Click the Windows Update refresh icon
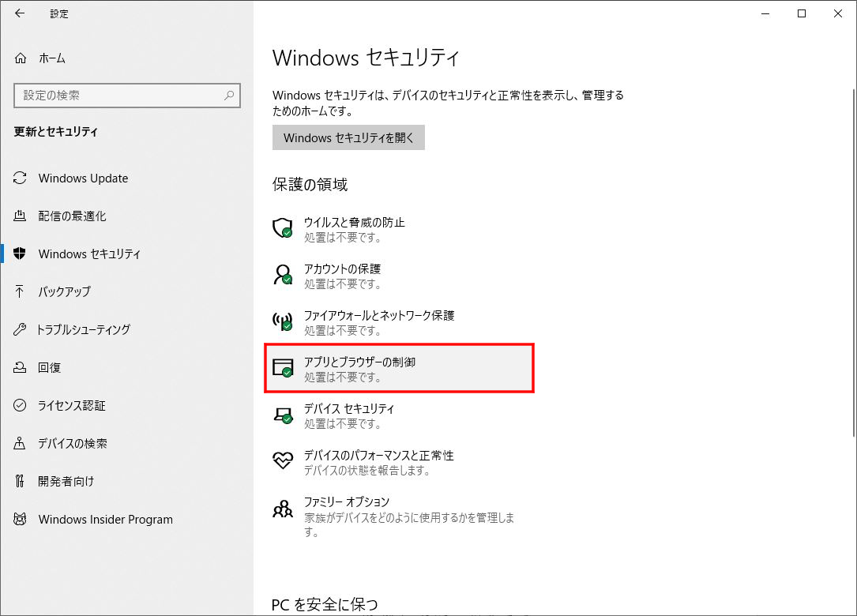857x616 pixels. pyautogui.click(x=20, y=178)
